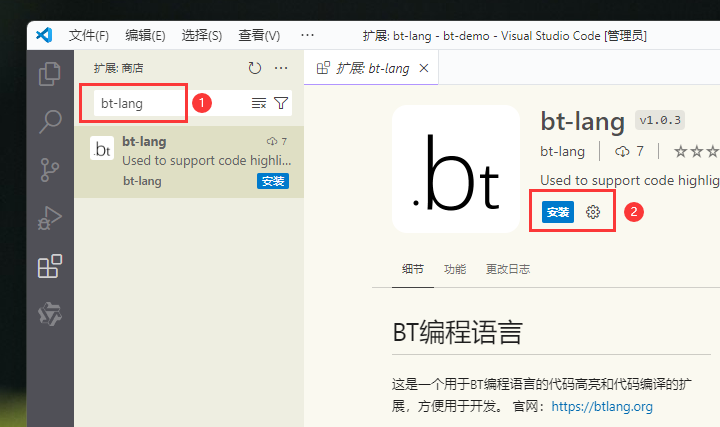Click the bt-lang heading on detail page
This screenshot has width=720, height=427.
[x=582, y=121]
